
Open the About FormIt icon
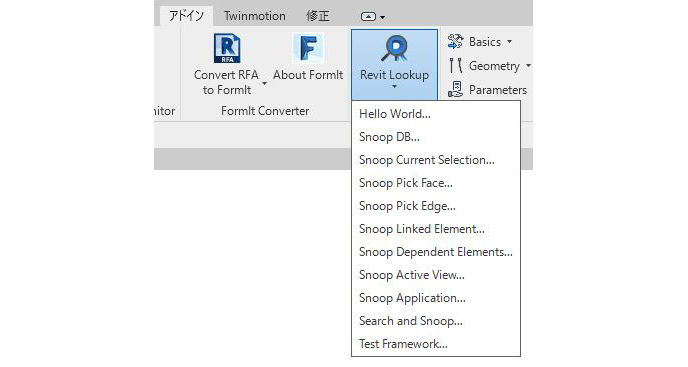coord(308,48)
